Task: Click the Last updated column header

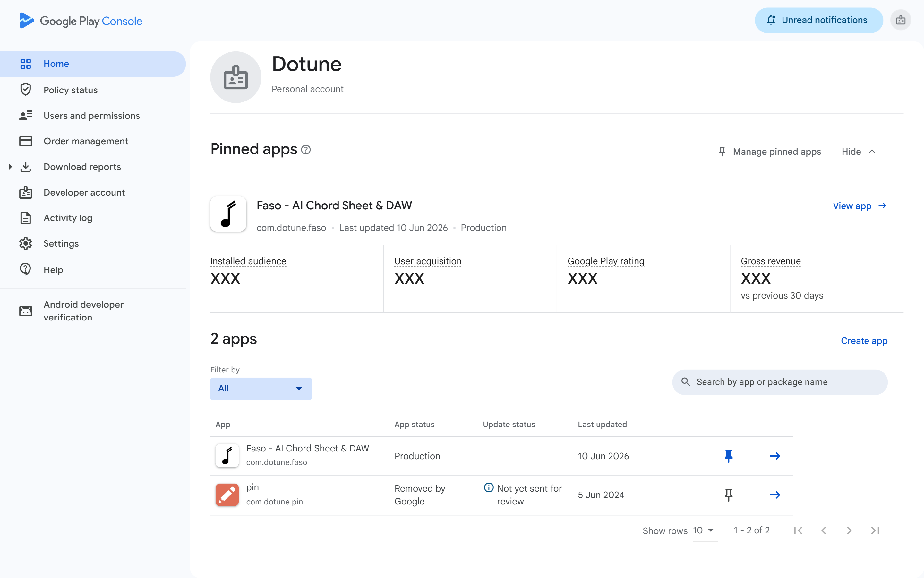Action: coord(602,424)
